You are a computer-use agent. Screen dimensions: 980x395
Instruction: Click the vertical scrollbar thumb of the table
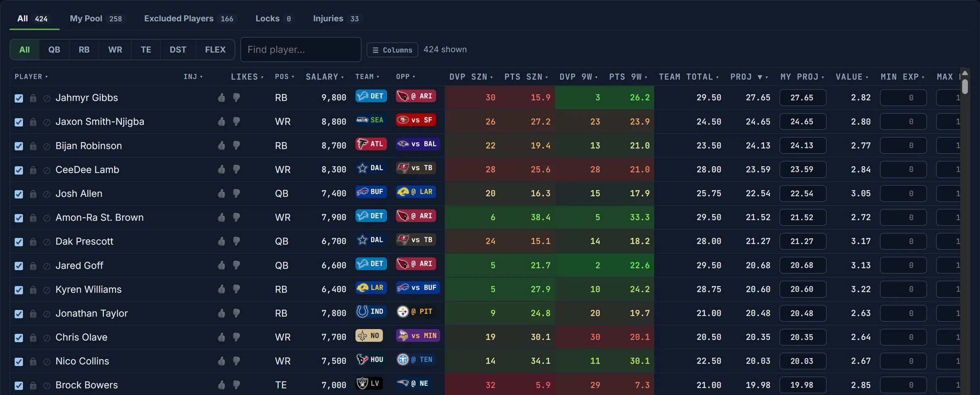click(965, 87)
